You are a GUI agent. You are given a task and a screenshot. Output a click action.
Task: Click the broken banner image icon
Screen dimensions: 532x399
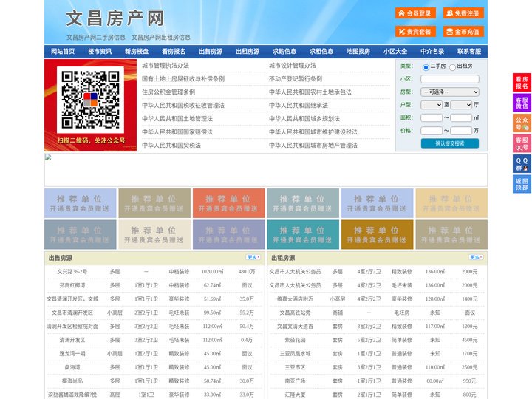point(48,157)
